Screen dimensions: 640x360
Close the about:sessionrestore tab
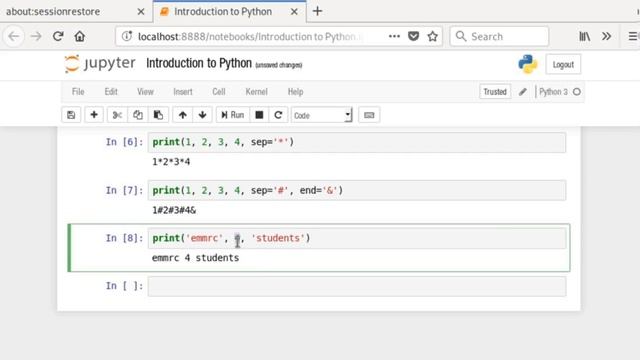tap(141, 12)
